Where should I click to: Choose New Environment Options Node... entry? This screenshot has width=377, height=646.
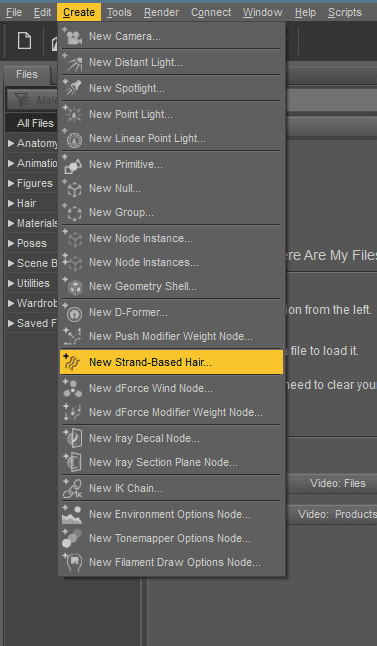[171, 514]
